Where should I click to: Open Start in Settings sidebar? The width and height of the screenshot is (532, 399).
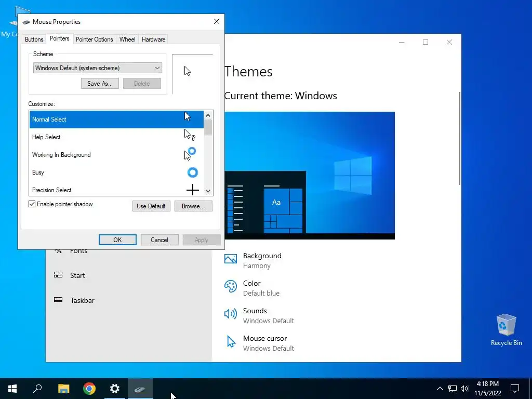[x=77, y=275]
